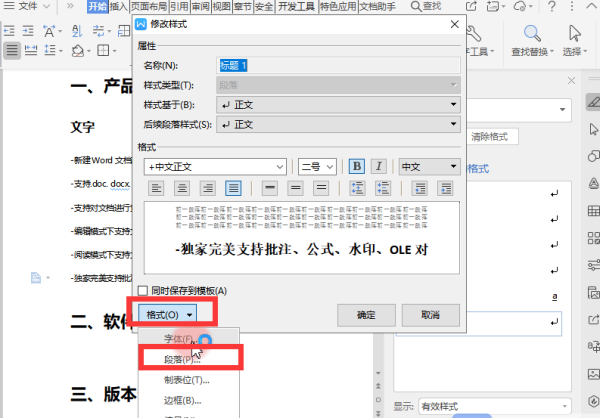Close the styles side pane

[x=571, y=81]
